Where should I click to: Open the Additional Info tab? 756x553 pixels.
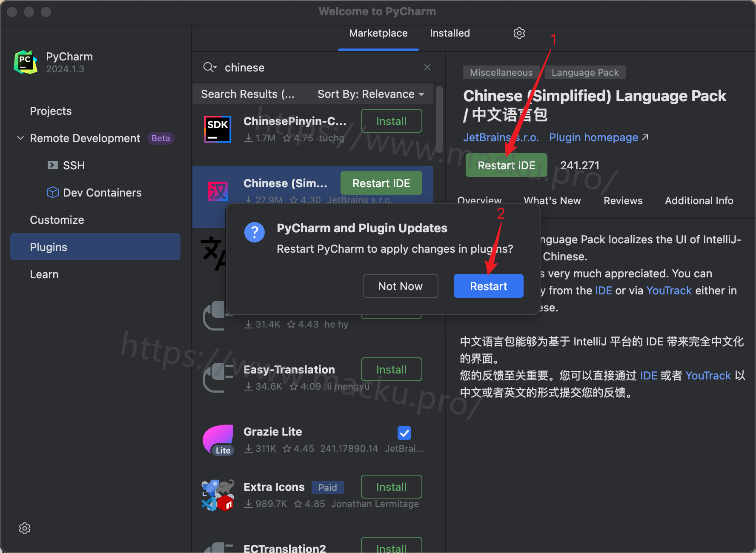pyautogui.click(x=699, y=200)
